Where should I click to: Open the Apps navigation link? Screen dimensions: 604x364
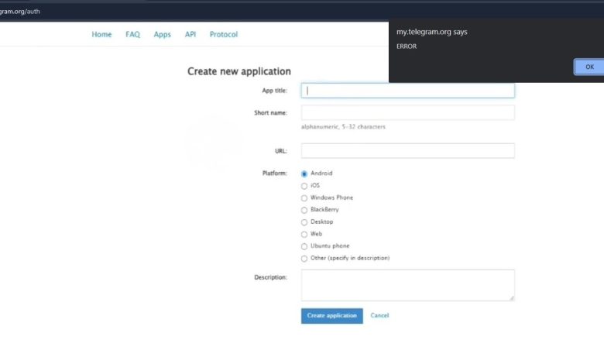pos(162,34)
